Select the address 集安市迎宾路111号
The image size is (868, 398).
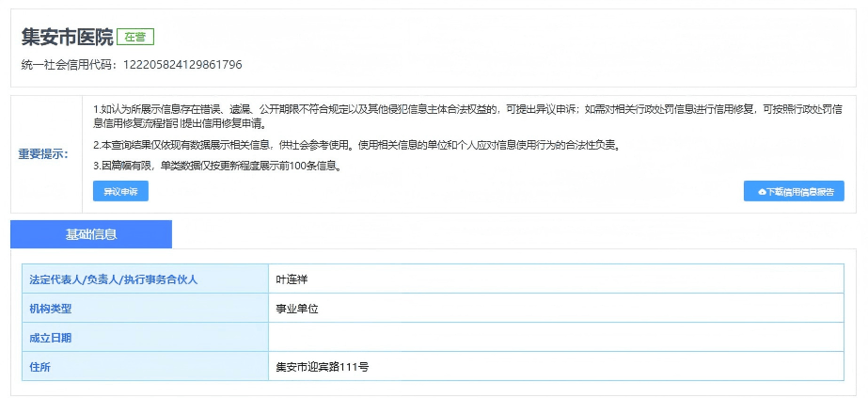point(322,366)
